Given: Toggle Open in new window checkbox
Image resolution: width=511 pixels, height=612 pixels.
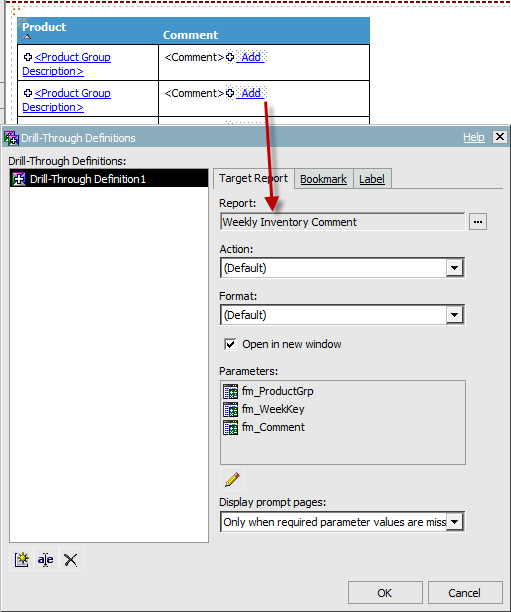Looking at the screenshot, I should [x=230, y=344].
